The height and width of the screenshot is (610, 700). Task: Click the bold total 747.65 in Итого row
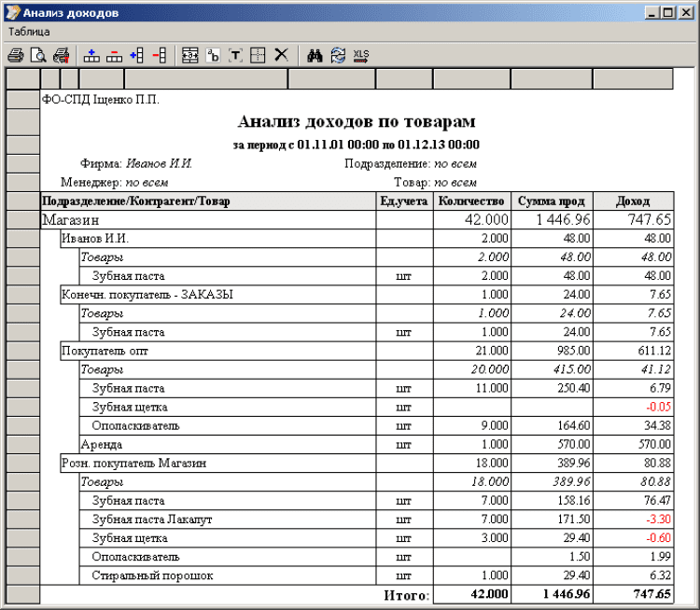pos(651,594)
